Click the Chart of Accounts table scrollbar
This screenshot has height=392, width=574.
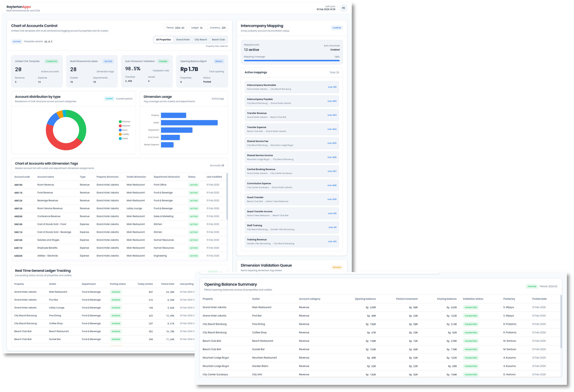(x=227, y=196)
